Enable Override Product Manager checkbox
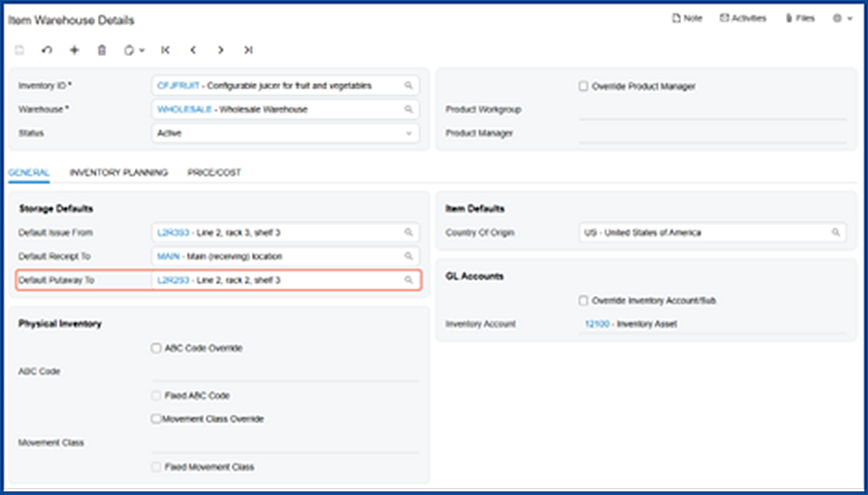Viewport: 868px width, 495px height. pos(583,86)
